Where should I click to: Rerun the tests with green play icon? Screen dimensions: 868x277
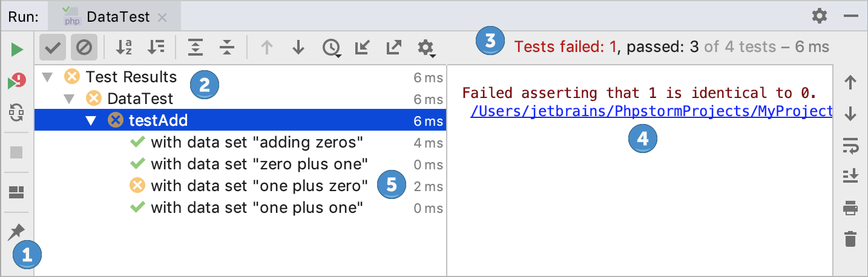pyautogui.click(x=17, y=49)
